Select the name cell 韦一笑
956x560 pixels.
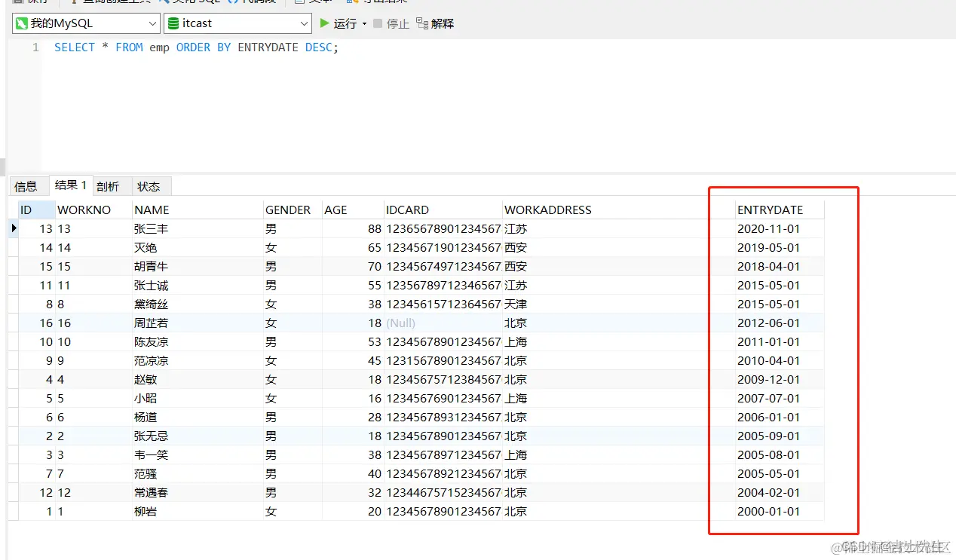198,454
